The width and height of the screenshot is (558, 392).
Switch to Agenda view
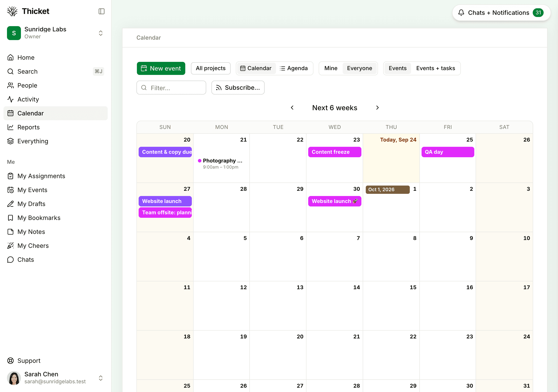294,68
